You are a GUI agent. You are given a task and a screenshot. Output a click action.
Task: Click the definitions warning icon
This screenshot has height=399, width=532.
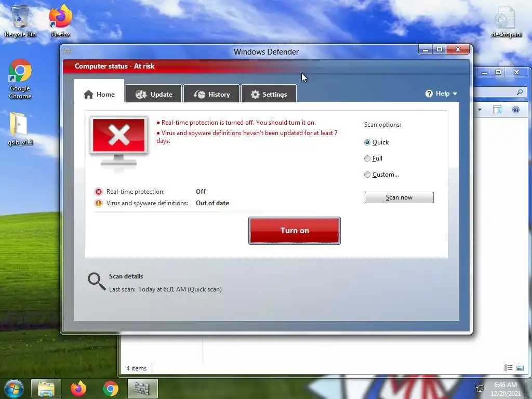98,203
